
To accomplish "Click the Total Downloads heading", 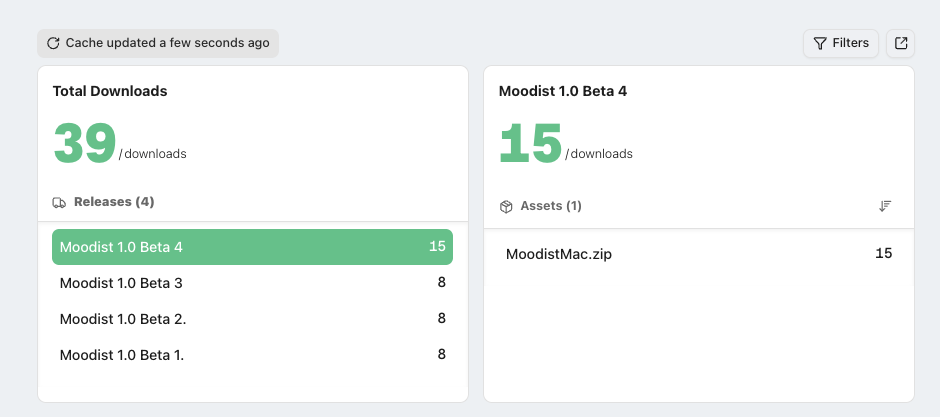I will pos(110,91).
